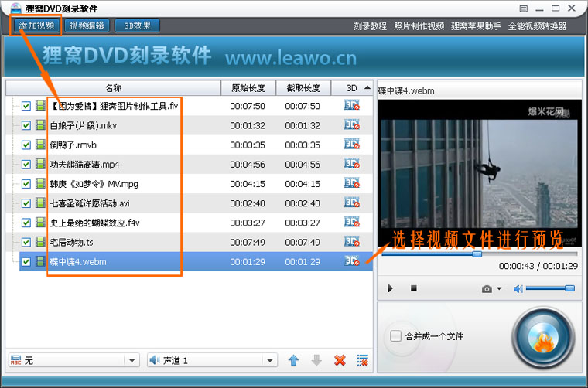Open 照片制作视频 link
588x388 pixels.
[x=419, y=26]
